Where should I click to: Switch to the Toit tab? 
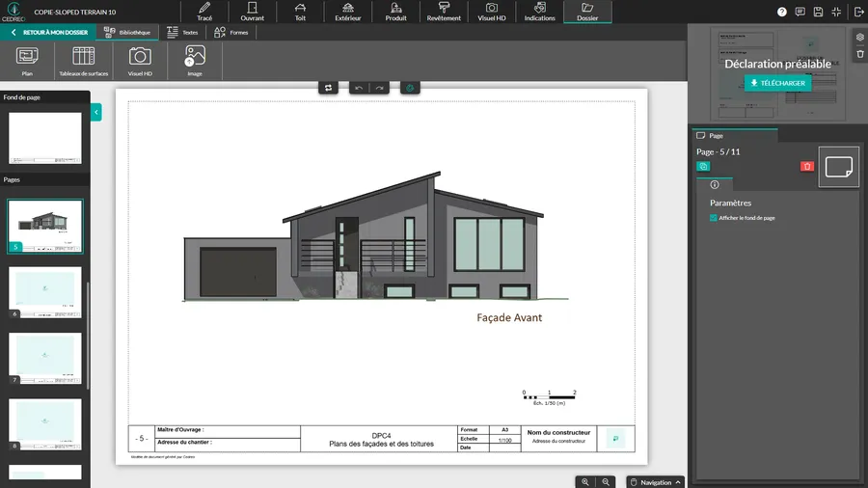pos(300,12)
